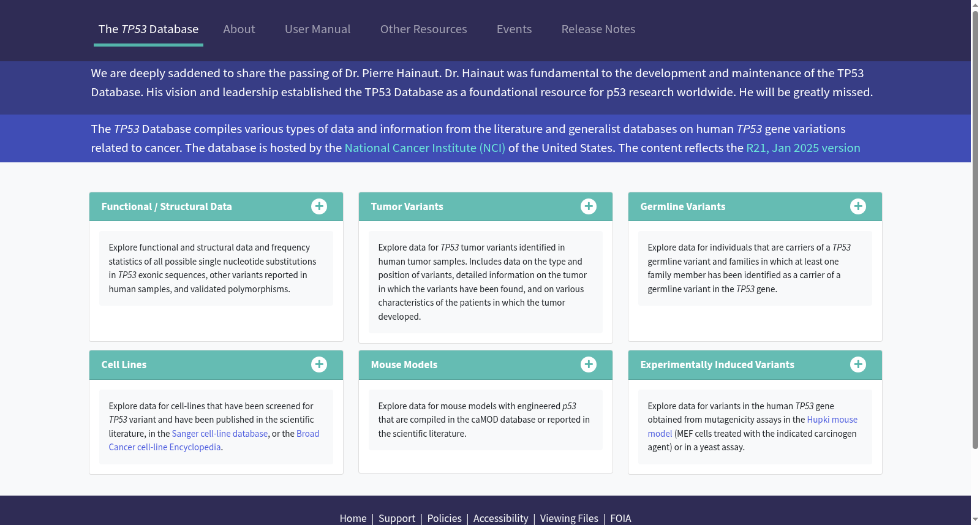Open the Viewing Files footer link
The image size is (980, 525).
coord(569,518)
